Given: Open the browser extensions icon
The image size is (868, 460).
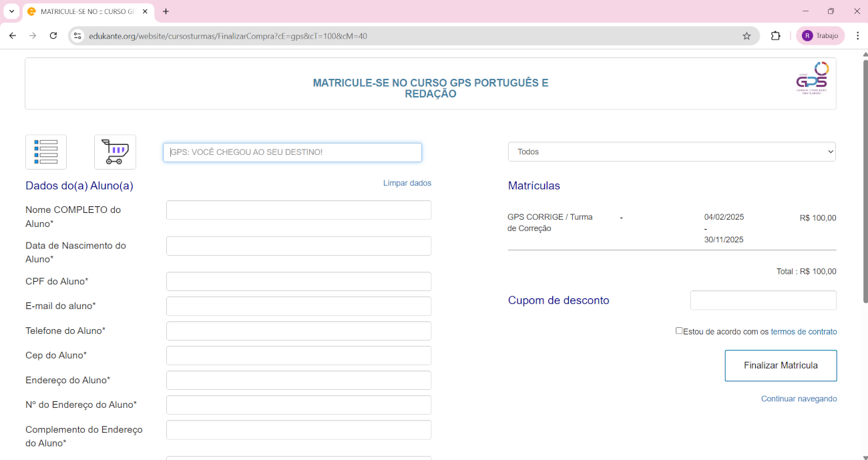Looking at the screenshot, I should [775, 36].
